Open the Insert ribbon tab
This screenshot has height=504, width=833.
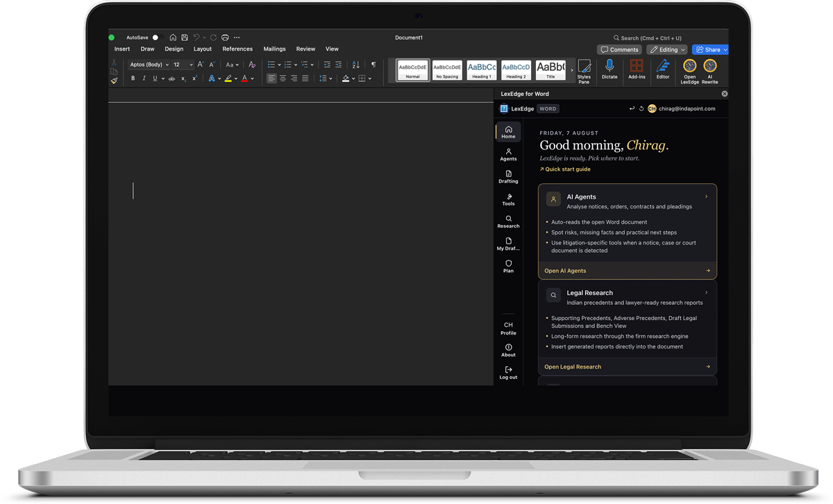tap(122, 49)
